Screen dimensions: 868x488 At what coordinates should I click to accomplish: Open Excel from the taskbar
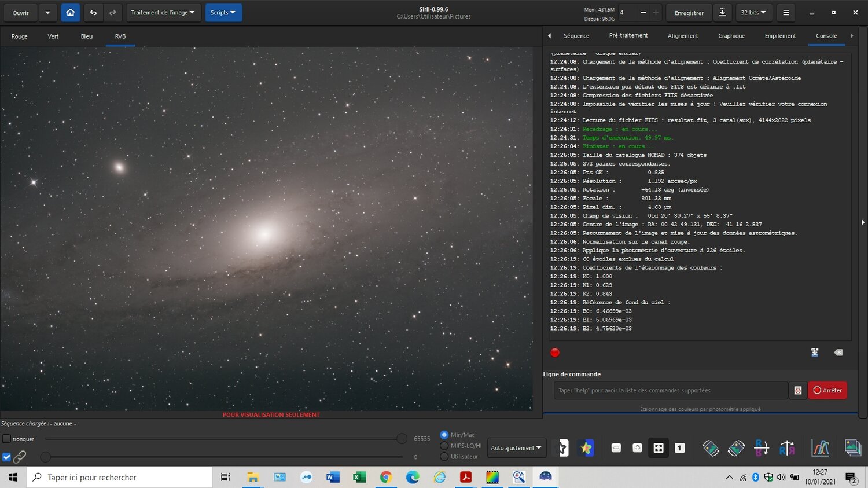tap(359, 477)
